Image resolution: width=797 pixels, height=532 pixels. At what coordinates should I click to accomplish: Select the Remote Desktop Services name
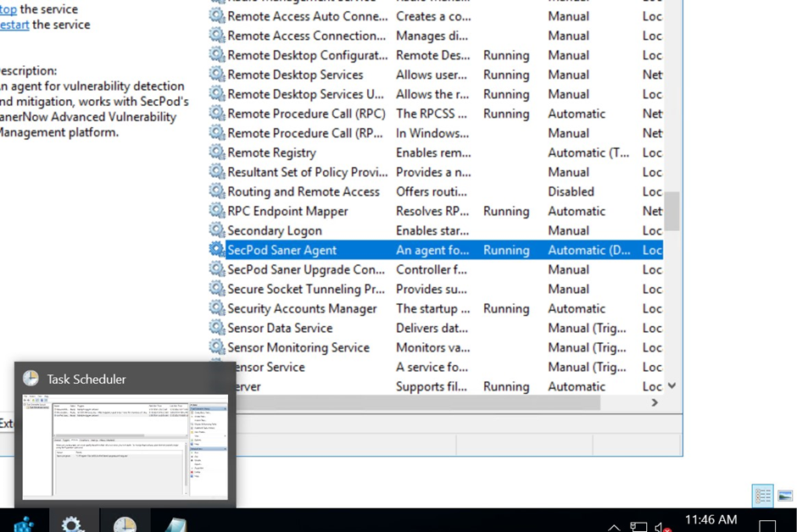click(x=295, y=75)
